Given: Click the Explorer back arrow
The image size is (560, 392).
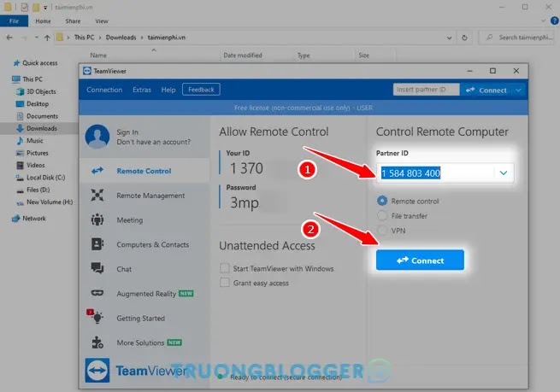Looking at the screenshot, I should coord(9,38).
